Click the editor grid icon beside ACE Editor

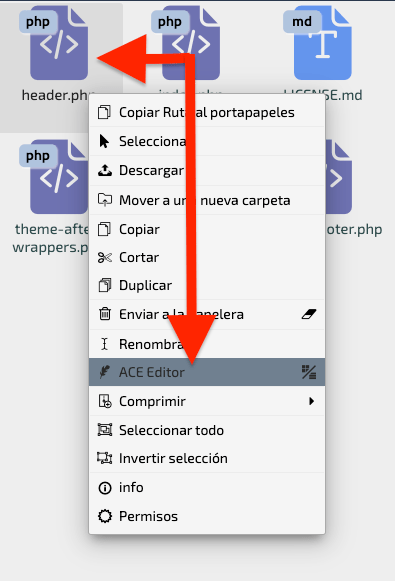pyautogui.click(x=309, y=372)
